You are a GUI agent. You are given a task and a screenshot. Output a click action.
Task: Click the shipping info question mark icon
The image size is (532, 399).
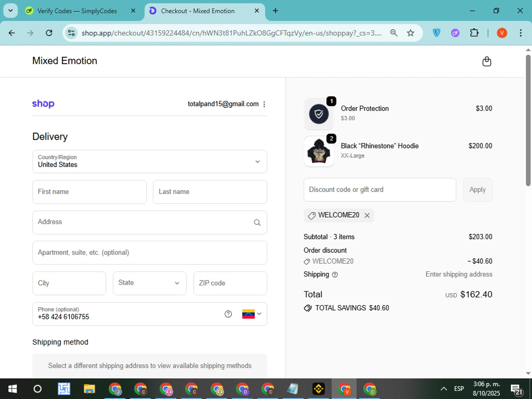pos(335,275)
